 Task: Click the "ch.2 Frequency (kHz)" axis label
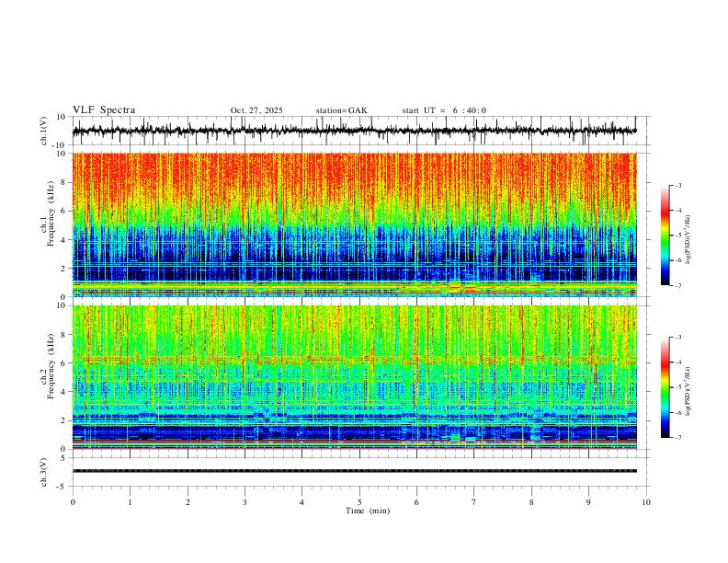click(48, 365)
